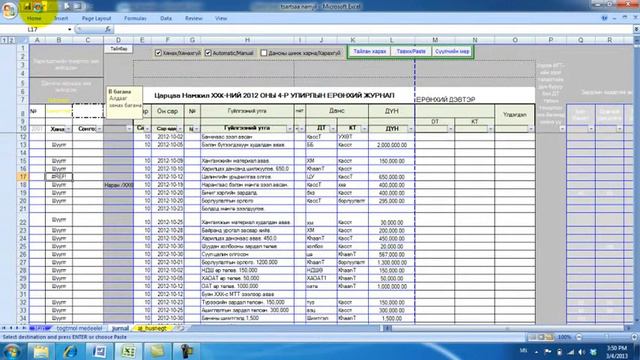640x360 pixels.
Task: Switch to the togtmol medeelel sheet
Action: tap(79, 328)
